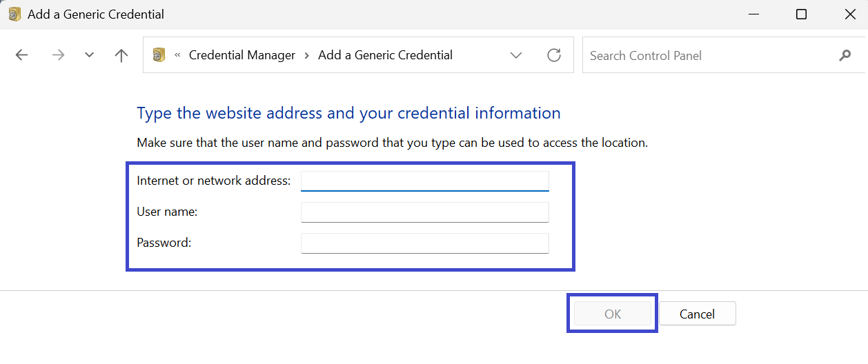Image resolution: width=868 pixels, height=364 pixels.
Task: Expand the chevron after Credential Manager breadcrumb
Action: pos(307,55)
